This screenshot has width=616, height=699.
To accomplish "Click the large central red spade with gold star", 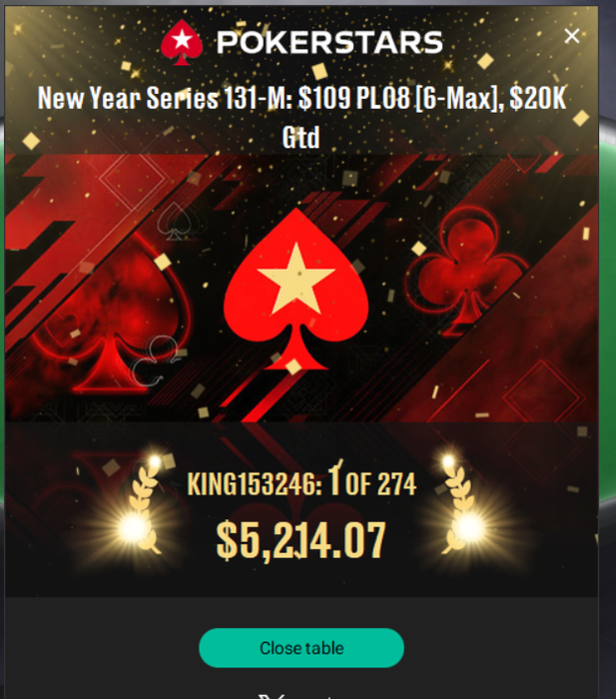I will pyautogui.click(x=296, y=289).
